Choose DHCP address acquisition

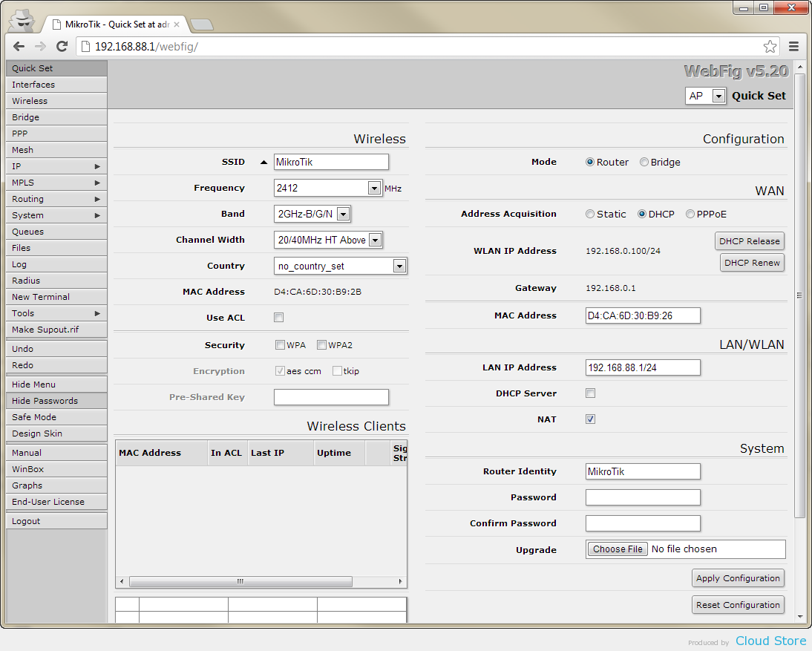pos(642,214)
